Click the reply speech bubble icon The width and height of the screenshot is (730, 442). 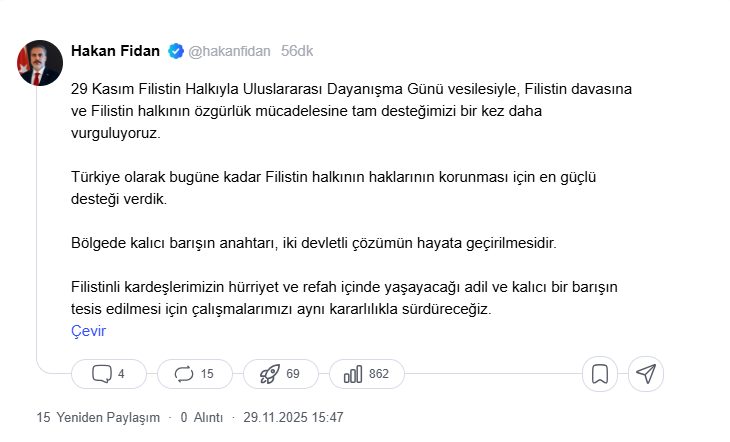click(x=101, y=374)
